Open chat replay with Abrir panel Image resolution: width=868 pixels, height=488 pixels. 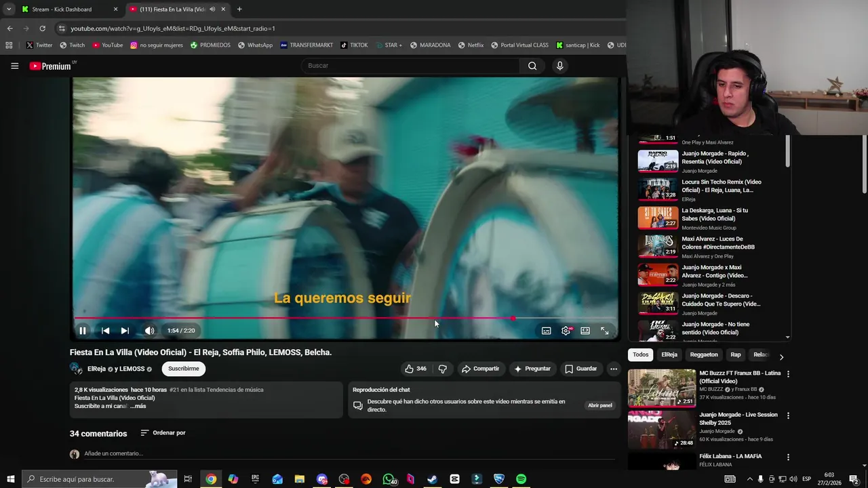click(x=600, y=405)
